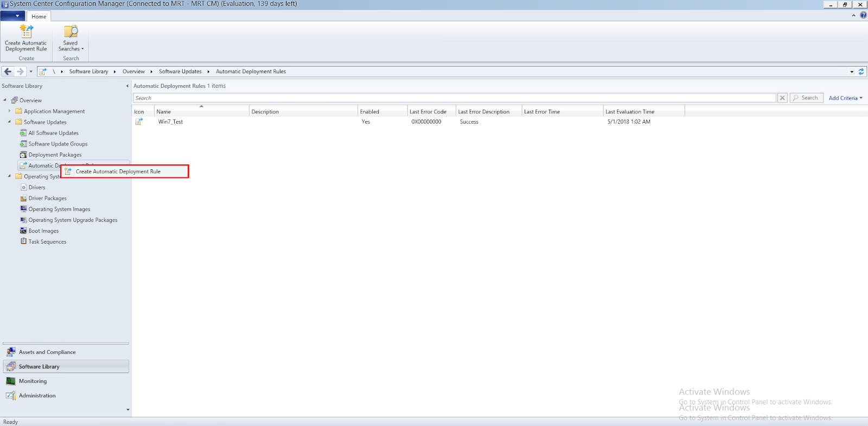Select the Win7_Test rule icon
This screenshot has width=868, height=426.
[x=139, y=122]
